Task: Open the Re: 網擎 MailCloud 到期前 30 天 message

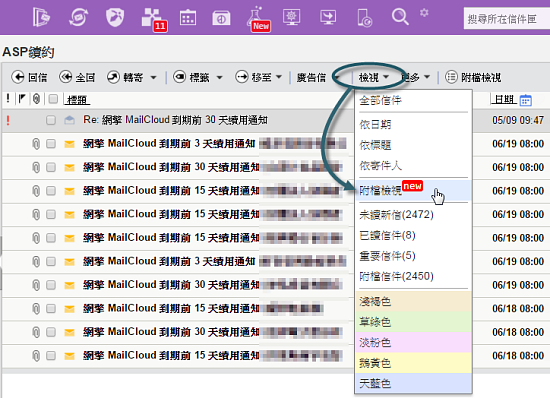Action: 175,120
